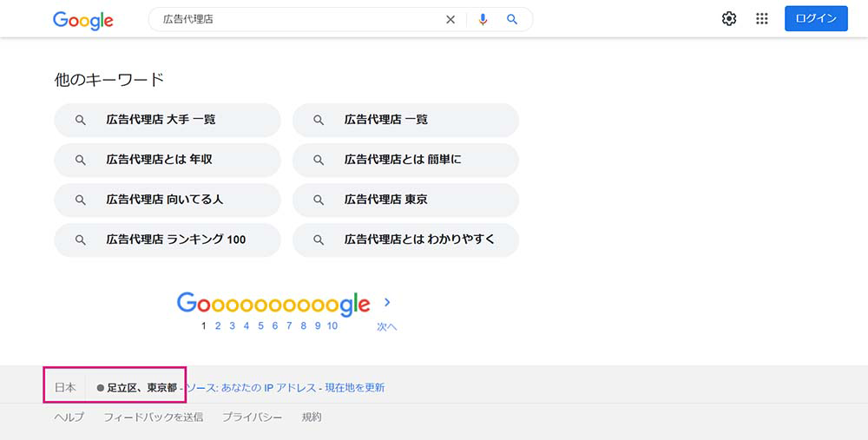The height and width of the screenshot is (440, 868).
Task: Select suggestion 広告代理店とは 簡単に
Action: point(405,160)
